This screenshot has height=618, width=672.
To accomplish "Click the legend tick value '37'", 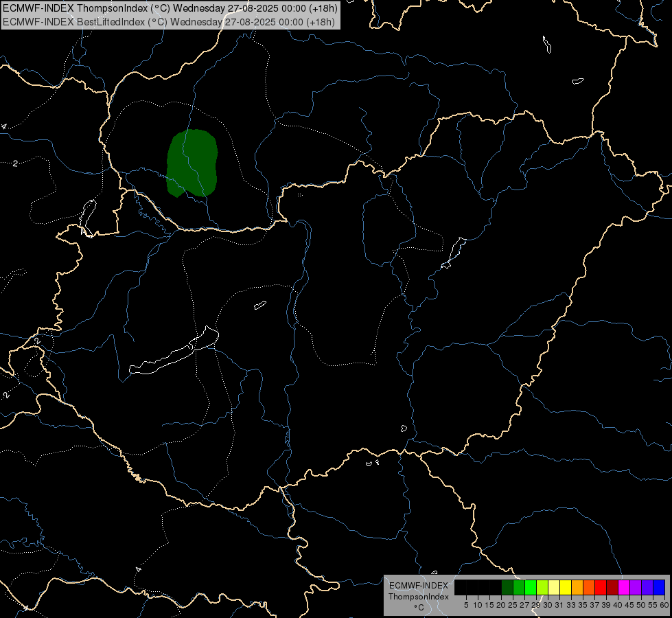I will point(594,605).
